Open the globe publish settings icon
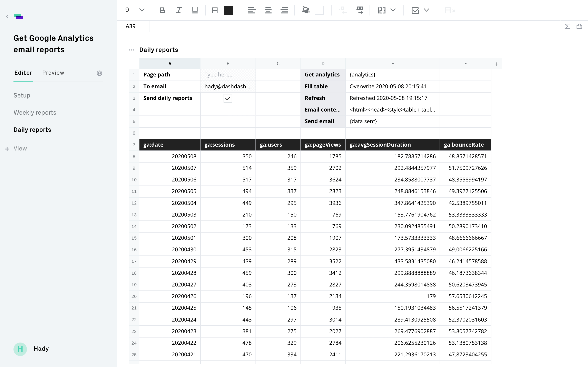Image resolution: width=588 pixels, height=367 pixels. (99, 73)
